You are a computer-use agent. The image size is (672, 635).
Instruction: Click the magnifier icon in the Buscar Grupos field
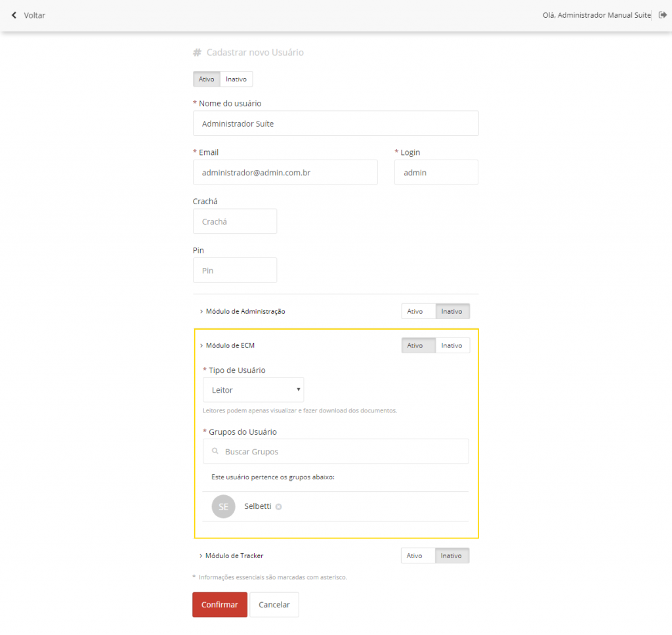pos(215,451)
